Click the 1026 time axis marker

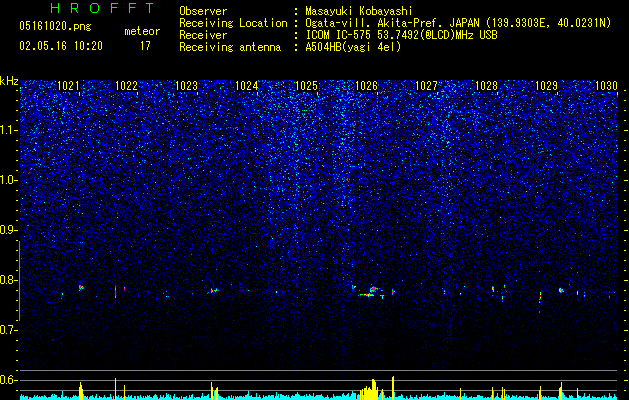tap(367, 85)
